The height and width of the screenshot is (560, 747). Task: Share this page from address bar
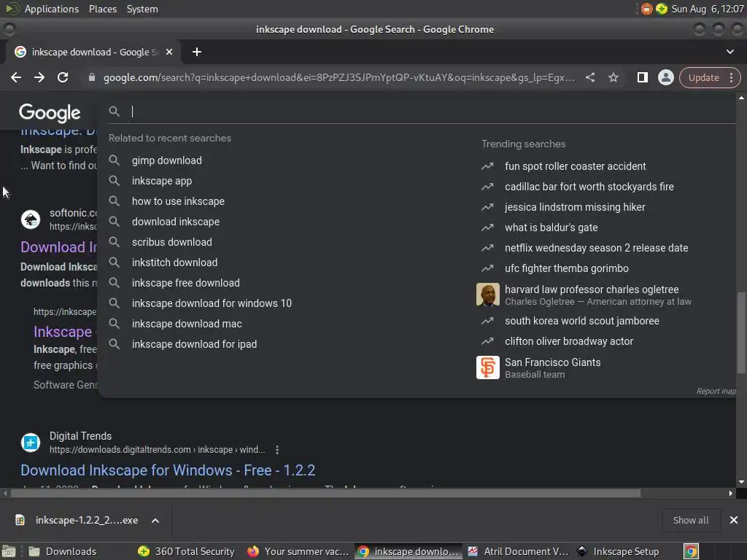pyautogui.click(x=590, y=77)
